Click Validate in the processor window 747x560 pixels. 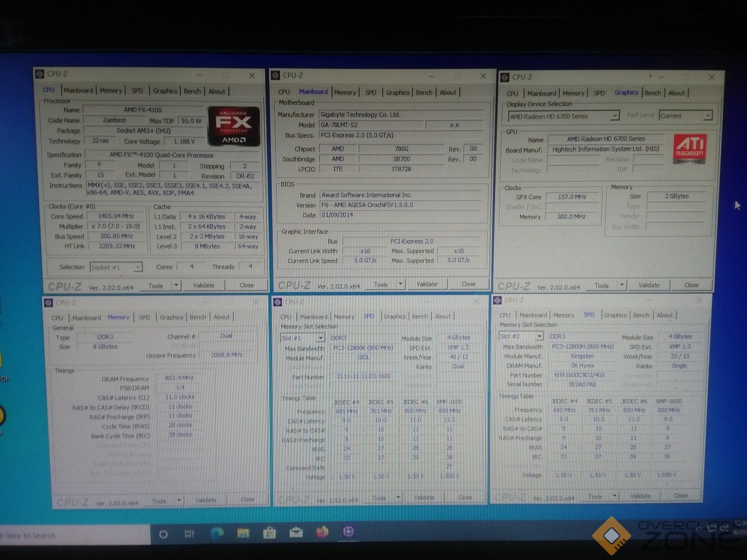pyautogui.click(x=204, y=285)
